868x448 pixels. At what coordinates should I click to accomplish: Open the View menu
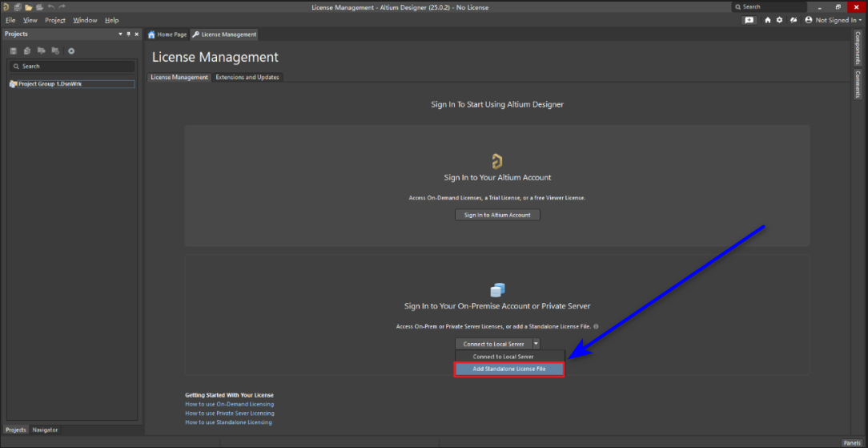tap(30, 20)
